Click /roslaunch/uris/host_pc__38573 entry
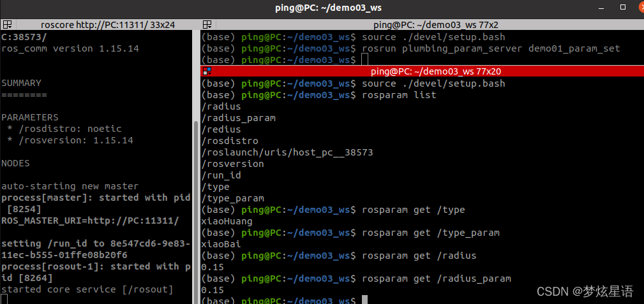Screen dimensions: 644x304 click(287, 152)
